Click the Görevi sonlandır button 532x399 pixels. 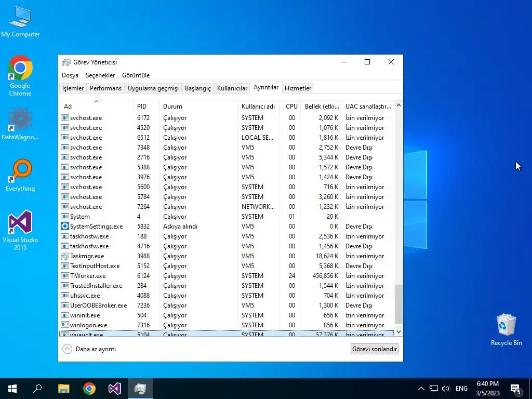[375, 349]
